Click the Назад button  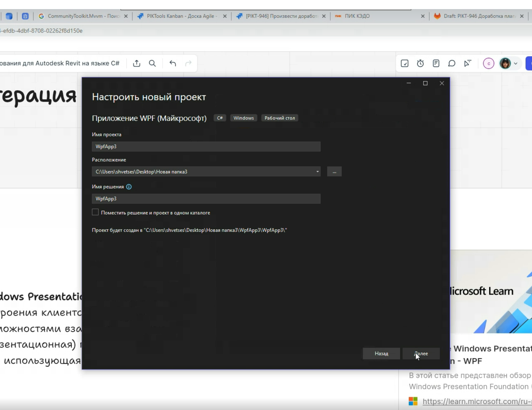point(381,354)
